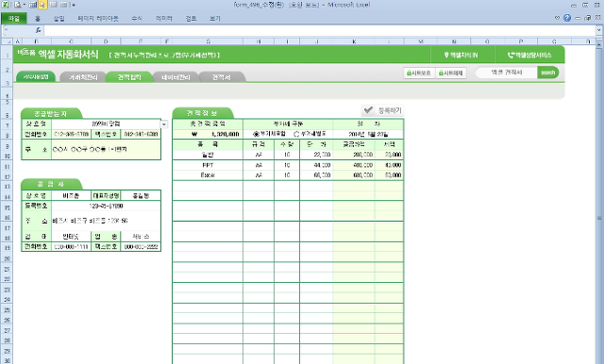
Task: Open the 보기 (View) ribbon tab
Action: click(x=215, y=18)
